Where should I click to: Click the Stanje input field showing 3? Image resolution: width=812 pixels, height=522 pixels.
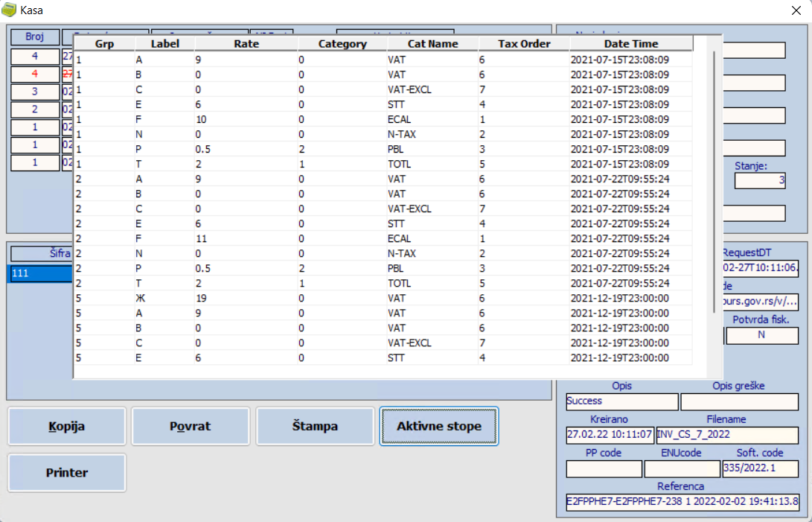(760, 180)
